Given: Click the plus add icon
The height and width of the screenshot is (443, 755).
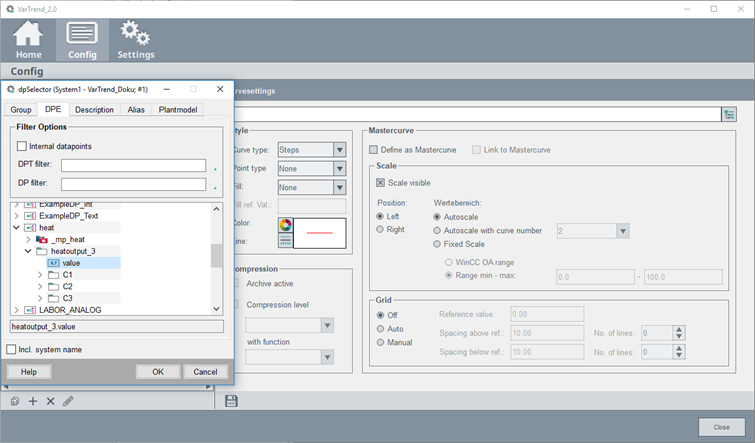Looking at the screenshot, I should coord(33,401).
